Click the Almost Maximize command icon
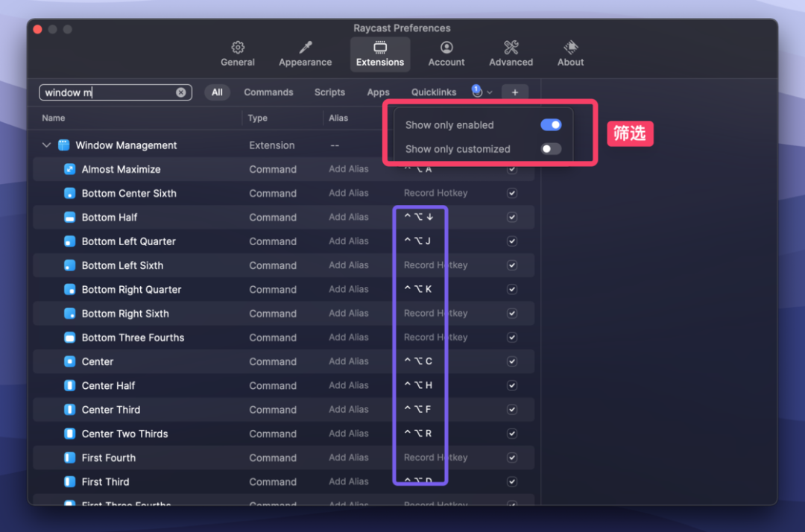This screenshot has height=532, width=805. point(70,169)
